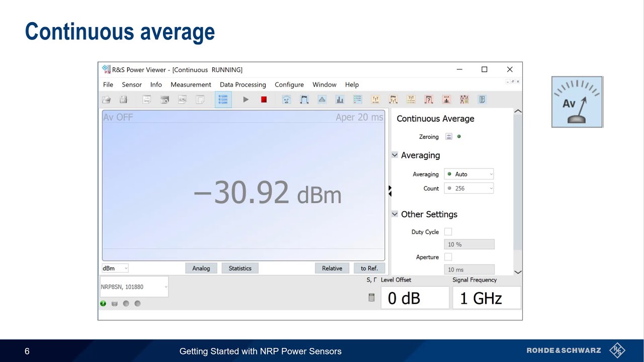The image size is (644, 362).
Task: Click the Aper 20 ms label
Action: [x=359, y=117]
